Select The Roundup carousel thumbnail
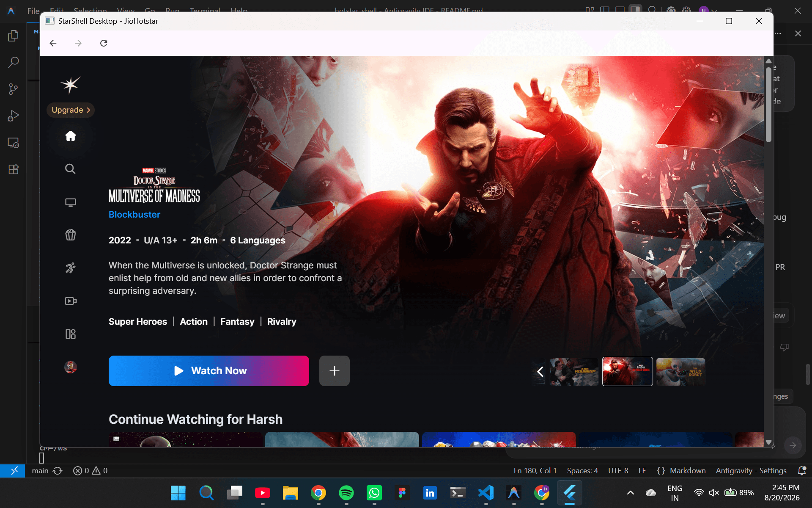Viewport: 812px width, 508px height. click(x=574, y=372)
